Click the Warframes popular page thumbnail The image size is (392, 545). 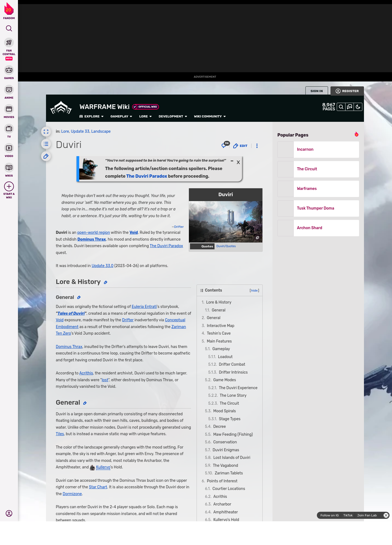tap(286, 189)
